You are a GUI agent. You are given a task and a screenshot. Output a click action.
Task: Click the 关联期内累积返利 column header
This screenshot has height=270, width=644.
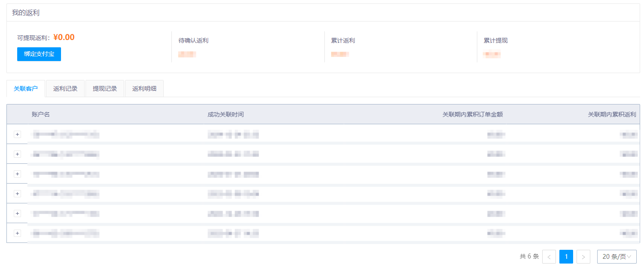point(612,114)
